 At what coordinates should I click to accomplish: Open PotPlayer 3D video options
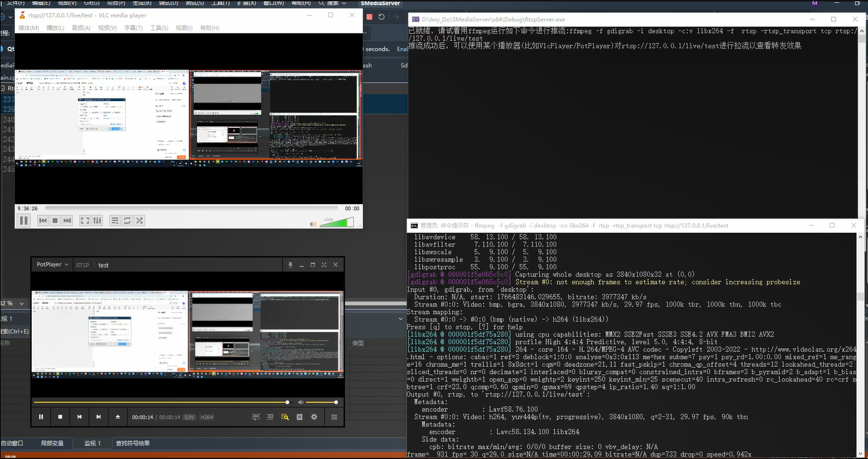point(270,417)
